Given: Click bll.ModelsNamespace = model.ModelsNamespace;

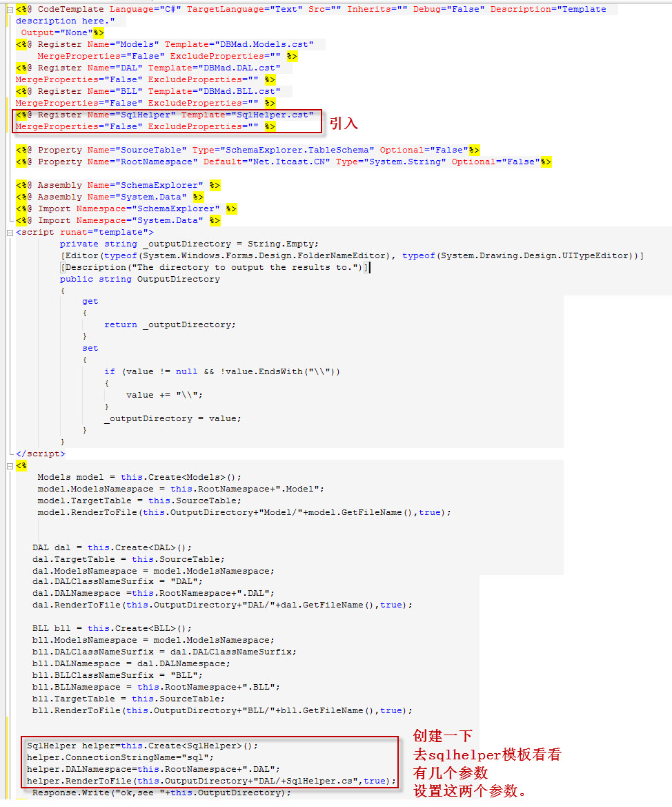Looking at the screenshot, I should tap(153, 641).
